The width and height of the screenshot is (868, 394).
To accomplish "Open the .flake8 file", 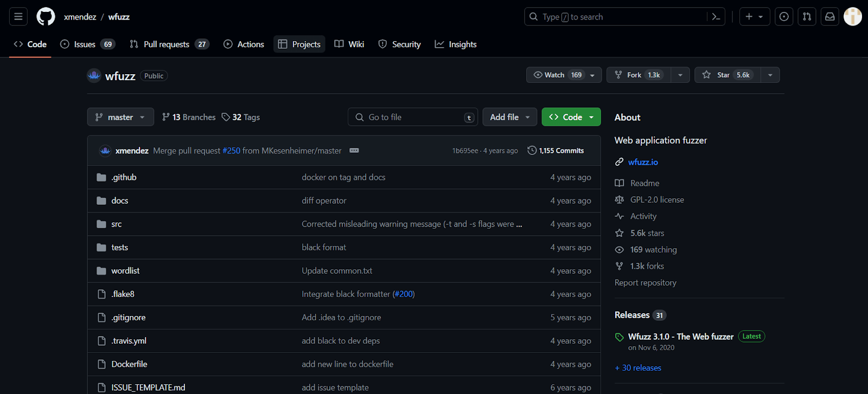I will click(x=123, y=294).
